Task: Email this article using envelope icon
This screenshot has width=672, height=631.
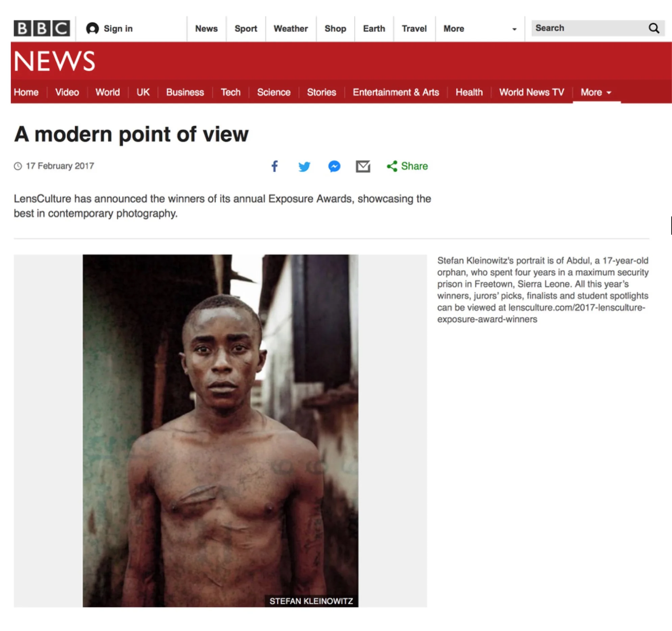Action: click(x=363, y=166)
